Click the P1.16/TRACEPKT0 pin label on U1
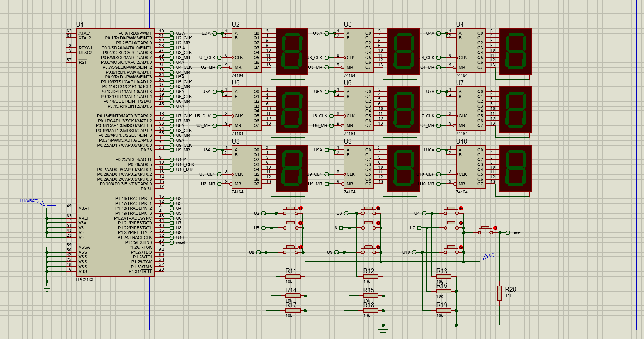Viewport: 644px width, 339px height. pos(133,198)
